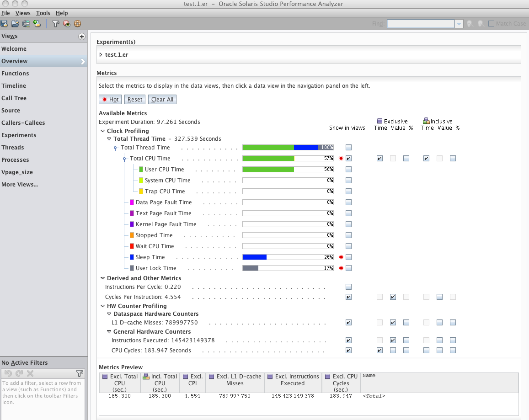Open the Views menu
The height and width of the screenshot is (420, 529).
(22, 13)
